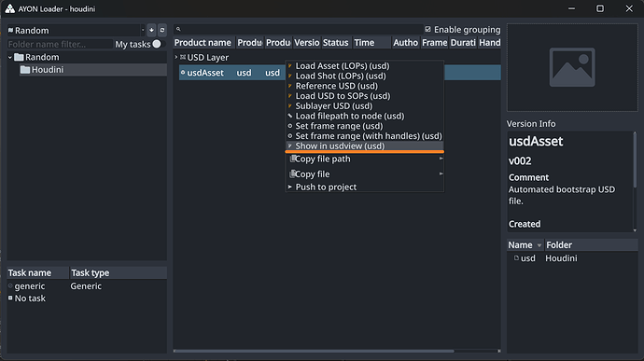Viewport: 644px width, 361px height.
Task: Click the Autho column header
Action: (405, 43)
